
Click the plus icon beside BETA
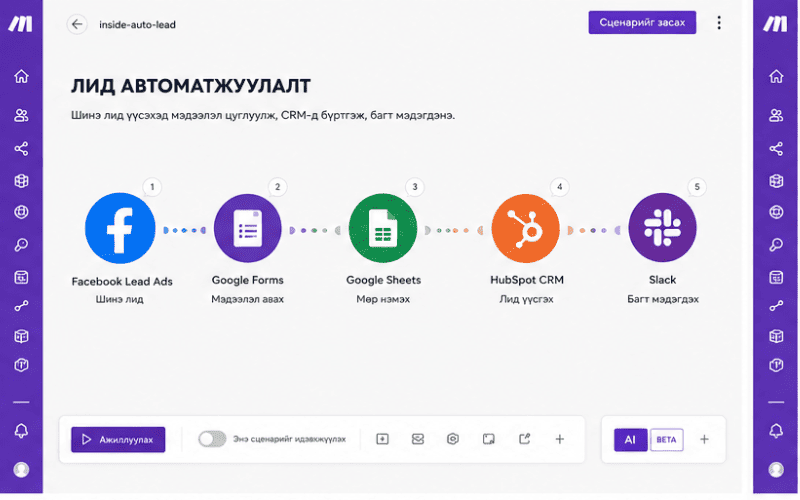point(704,439)
